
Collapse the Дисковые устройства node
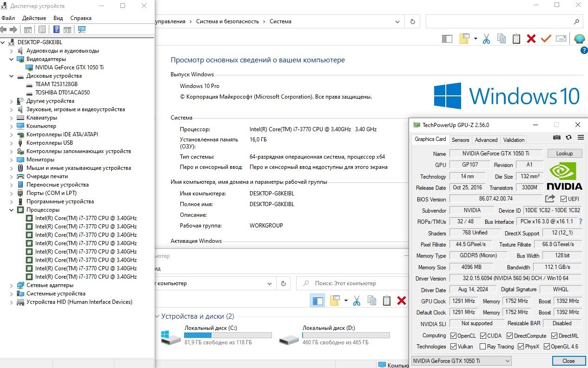pos(12,76)
